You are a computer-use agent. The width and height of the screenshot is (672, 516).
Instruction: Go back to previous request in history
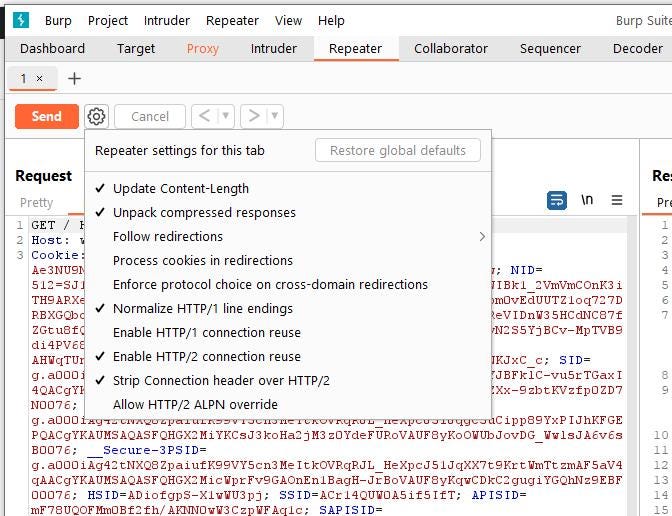[205, 116]
